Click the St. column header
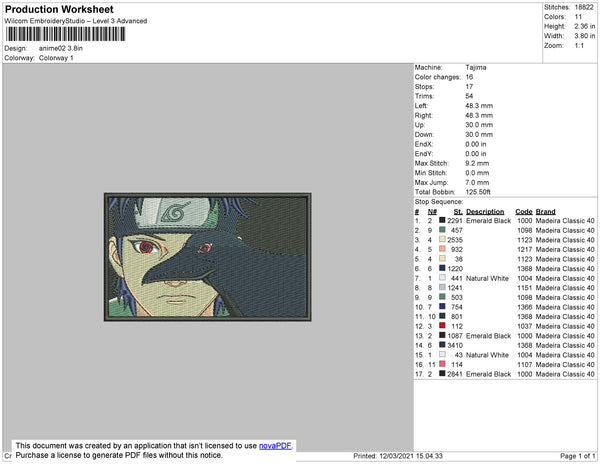This screenshot has width=600, height=464. (458, 212)
